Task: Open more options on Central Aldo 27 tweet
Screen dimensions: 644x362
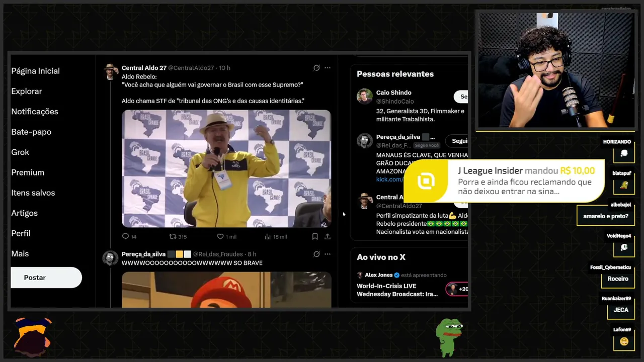Action: coord(328,68)
